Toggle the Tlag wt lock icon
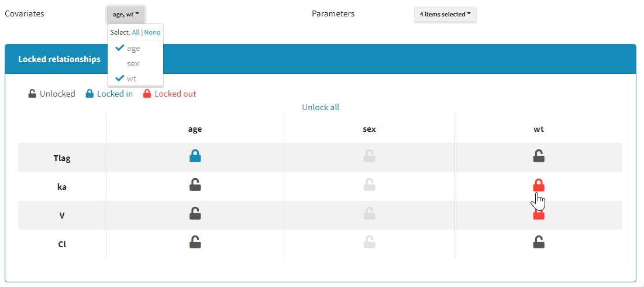This screenshot has height=287, width=644. [x=539, y=156]
